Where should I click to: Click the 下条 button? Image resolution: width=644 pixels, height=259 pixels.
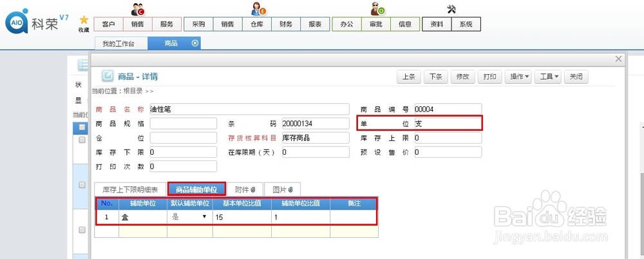tap(436, 77)
